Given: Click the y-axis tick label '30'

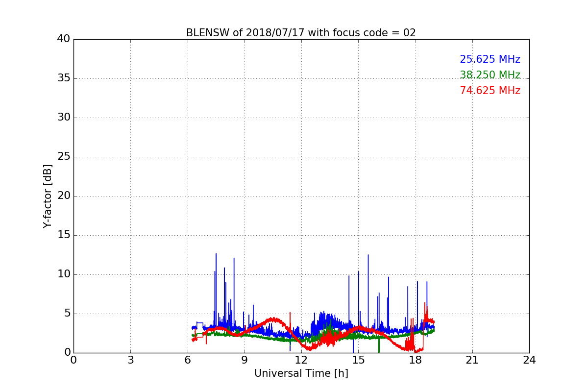Looking at the screenshot, I should click(x=64, y=118).
